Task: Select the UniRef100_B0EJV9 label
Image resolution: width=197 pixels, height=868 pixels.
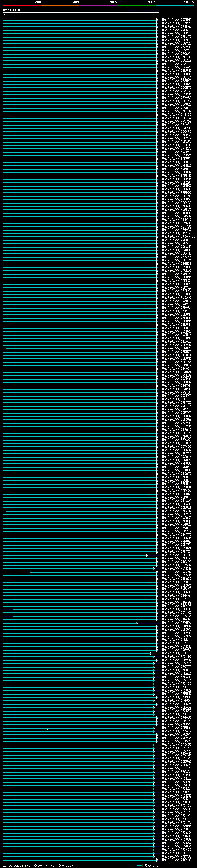Action: tap(177, 589)
